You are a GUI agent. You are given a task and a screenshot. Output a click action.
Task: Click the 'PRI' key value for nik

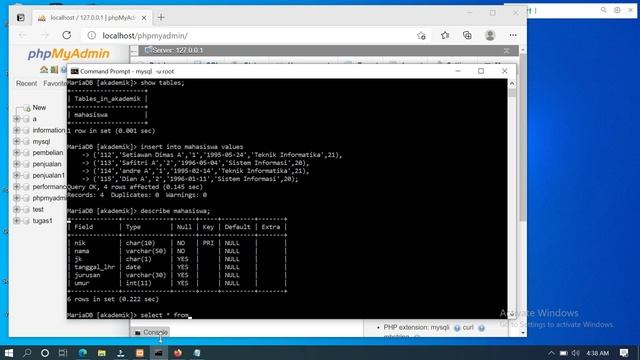click(x=208, y=243)
